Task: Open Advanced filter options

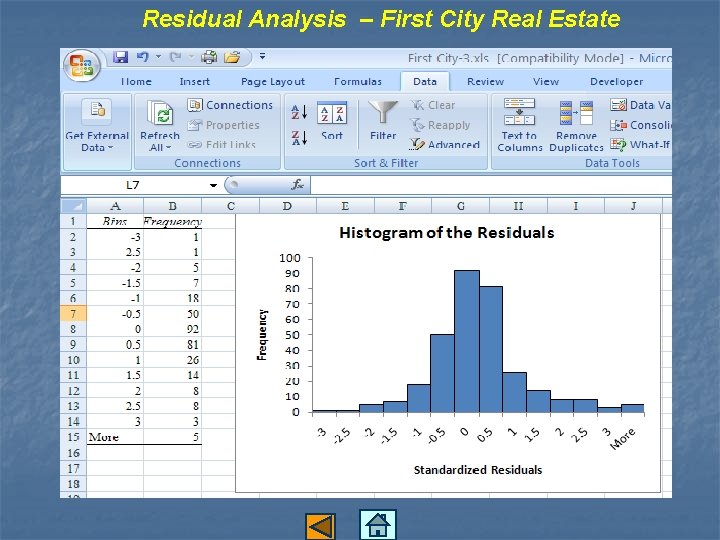Action: pyautogui.click(x=445, y=145)
